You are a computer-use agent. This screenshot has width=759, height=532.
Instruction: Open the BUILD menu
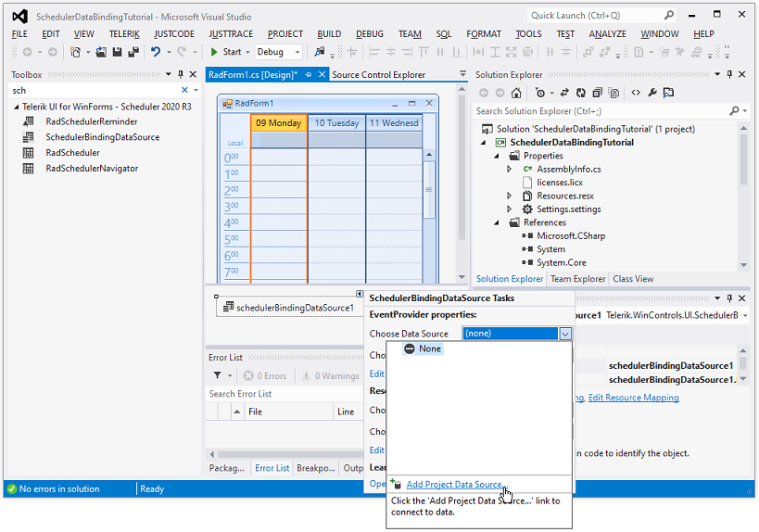tap(329, 34)
